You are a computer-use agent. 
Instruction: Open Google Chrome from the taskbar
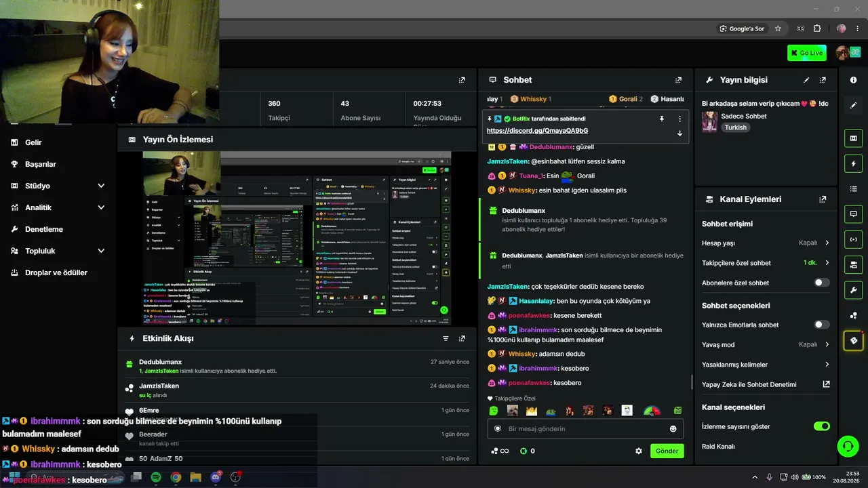point(176,477)
